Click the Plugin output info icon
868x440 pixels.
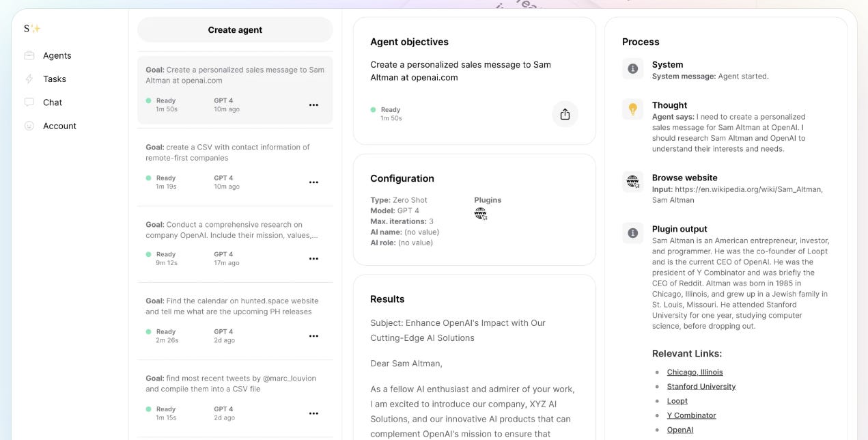point(633,233)
